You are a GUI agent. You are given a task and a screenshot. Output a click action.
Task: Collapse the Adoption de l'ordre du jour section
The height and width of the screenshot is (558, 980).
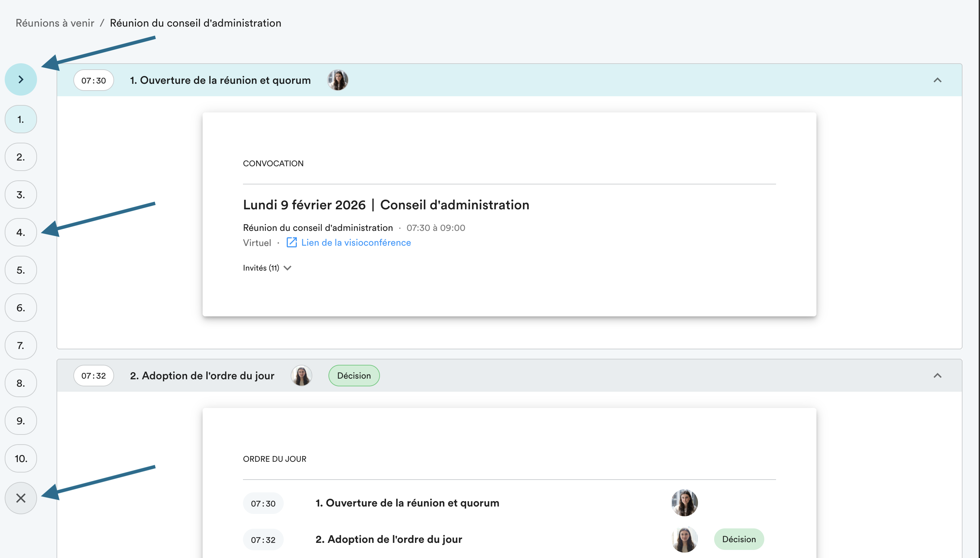[937, 376]
